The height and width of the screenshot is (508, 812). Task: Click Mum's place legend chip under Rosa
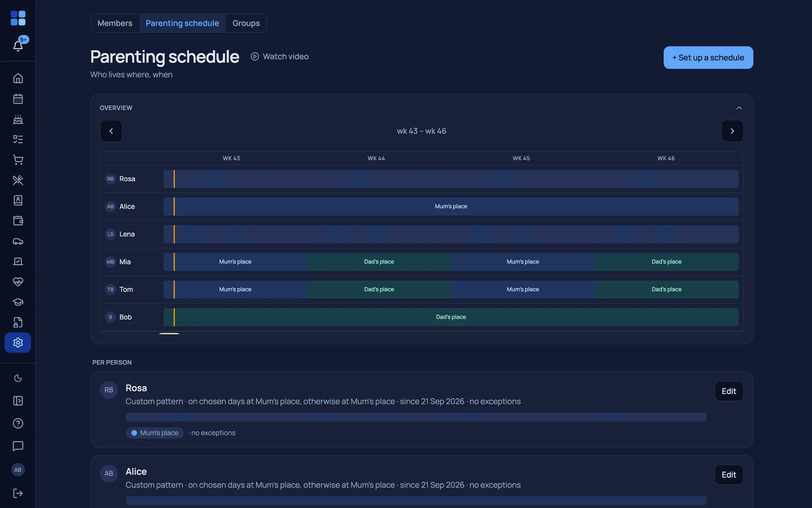point(155,433)
